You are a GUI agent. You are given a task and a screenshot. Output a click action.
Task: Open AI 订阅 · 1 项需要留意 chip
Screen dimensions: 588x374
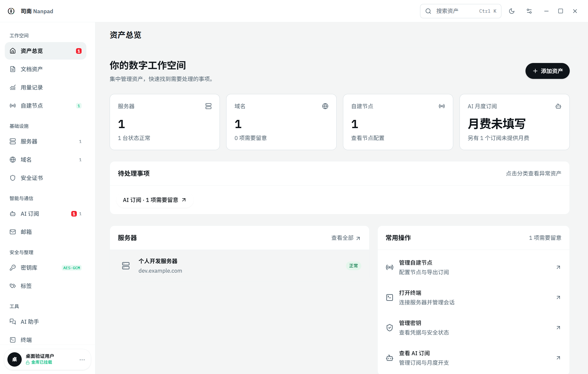pos(155,200)
